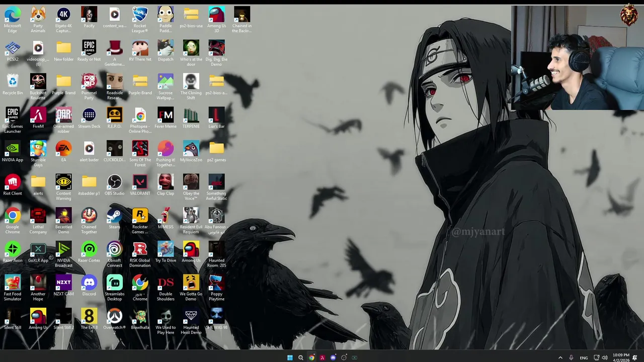Select the Resident Evil Requiem icon

pos(191,221)
